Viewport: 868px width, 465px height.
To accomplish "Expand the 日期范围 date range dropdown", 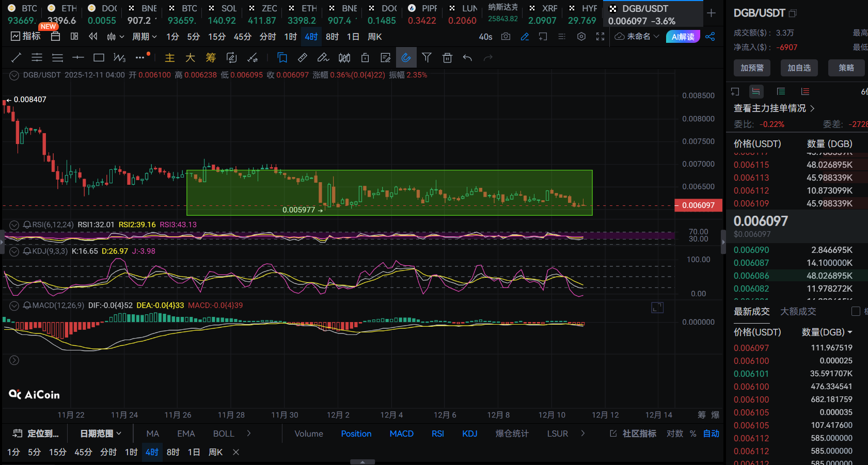I will 100,434.
